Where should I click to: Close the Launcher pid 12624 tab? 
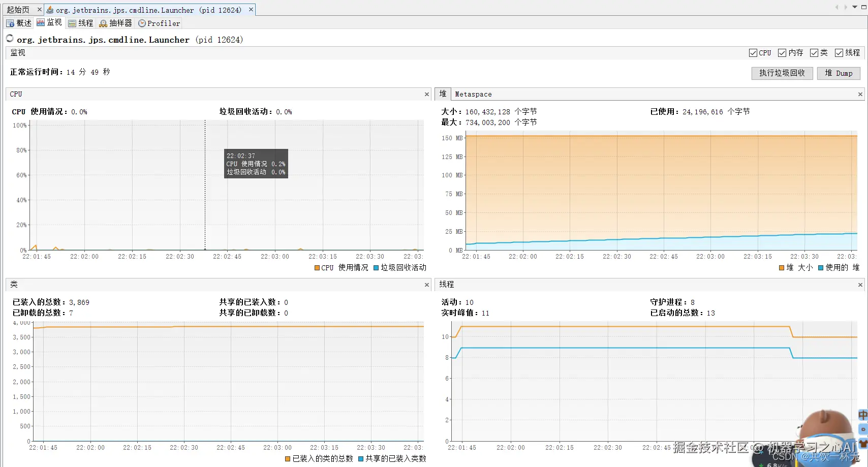tap(251, 10)
